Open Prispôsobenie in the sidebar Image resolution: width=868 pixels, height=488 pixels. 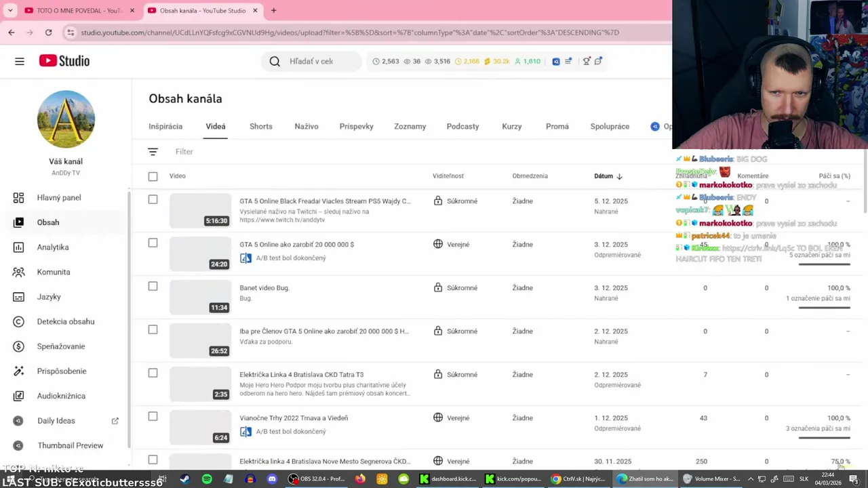[62, 371]
